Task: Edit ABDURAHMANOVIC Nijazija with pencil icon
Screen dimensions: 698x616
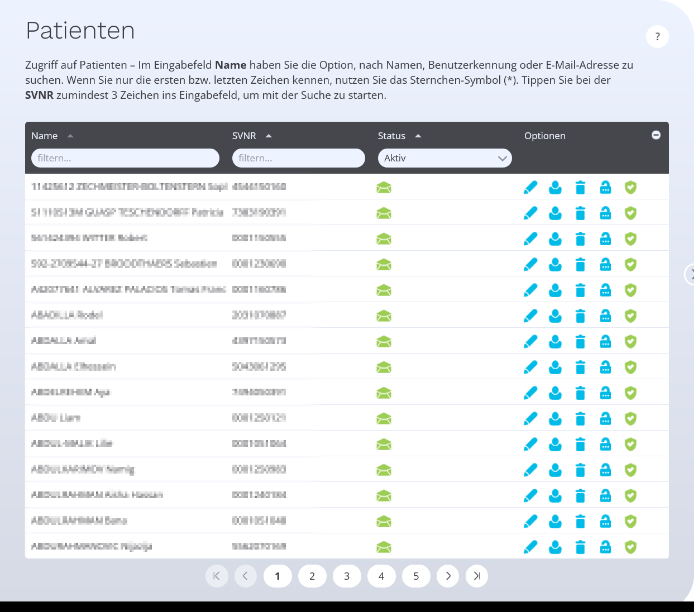Action: click(x=530, y=547)
